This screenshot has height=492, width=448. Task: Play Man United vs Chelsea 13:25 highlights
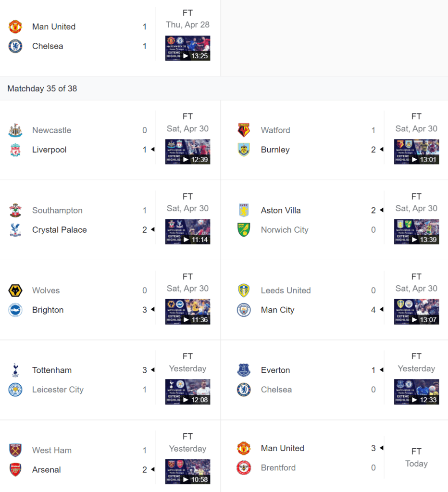[187, 48]
